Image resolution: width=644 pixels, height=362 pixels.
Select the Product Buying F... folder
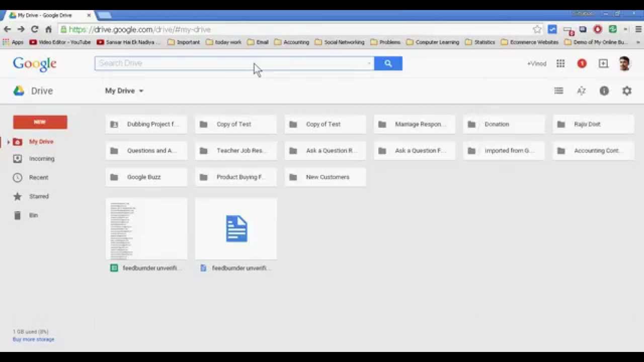point(236,177)
